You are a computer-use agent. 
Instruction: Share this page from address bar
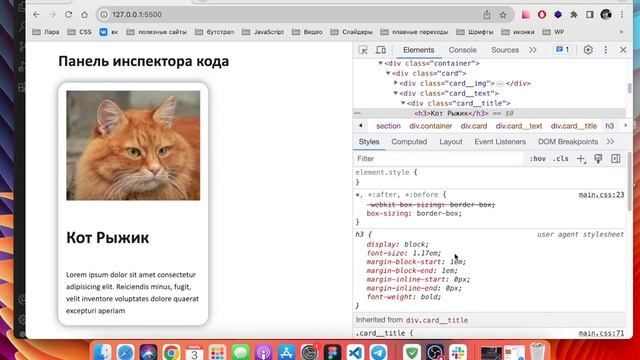pos(487,15)
